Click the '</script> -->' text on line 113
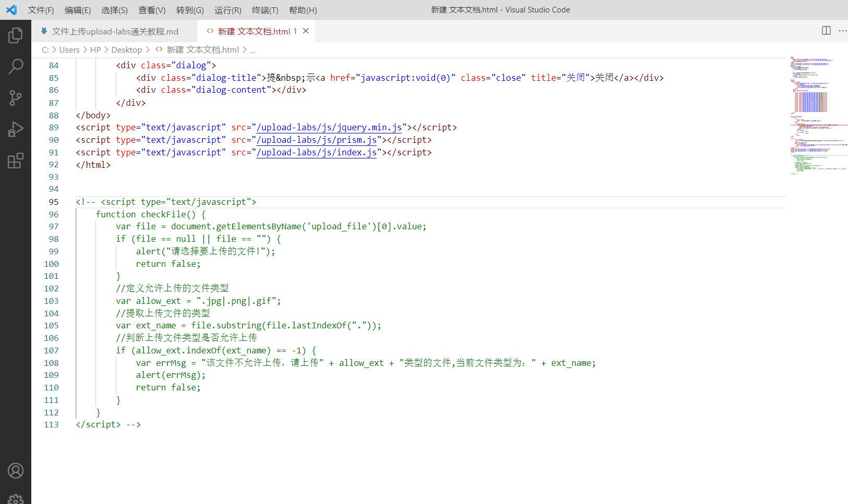 pyautogui.click(x=108, y=424)
